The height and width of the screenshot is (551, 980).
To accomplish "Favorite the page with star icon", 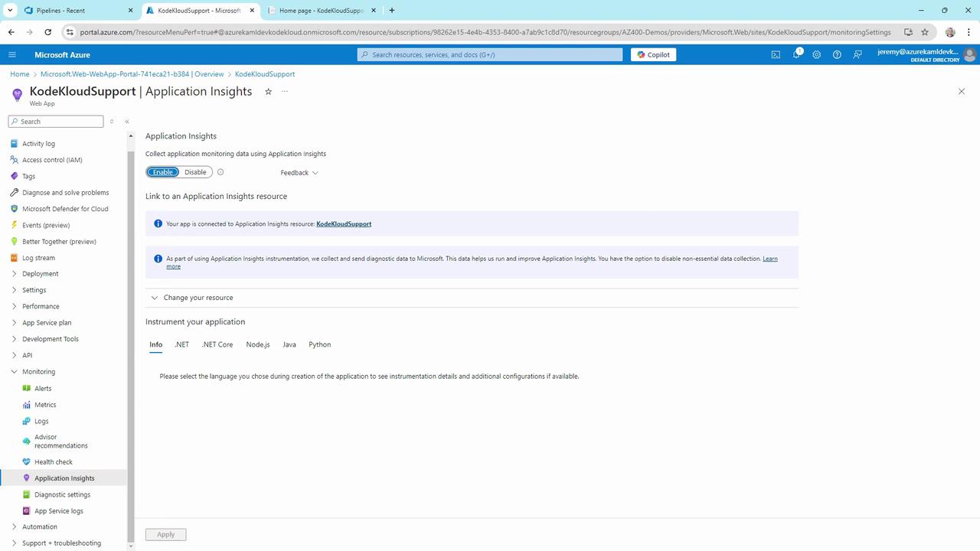I will click(x=268, y=92).
